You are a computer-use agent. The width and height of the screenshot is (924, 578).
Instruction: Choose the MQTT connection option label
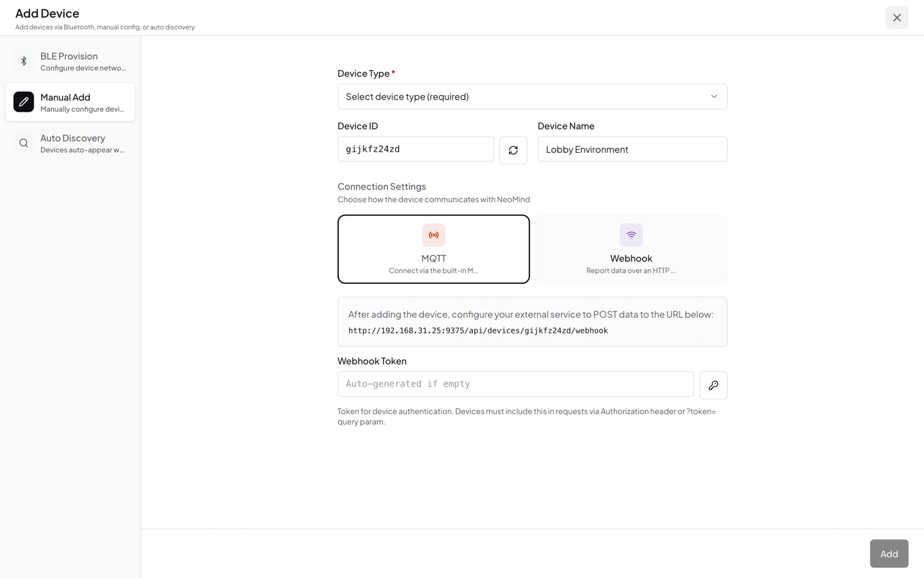(x=434, y=258)
